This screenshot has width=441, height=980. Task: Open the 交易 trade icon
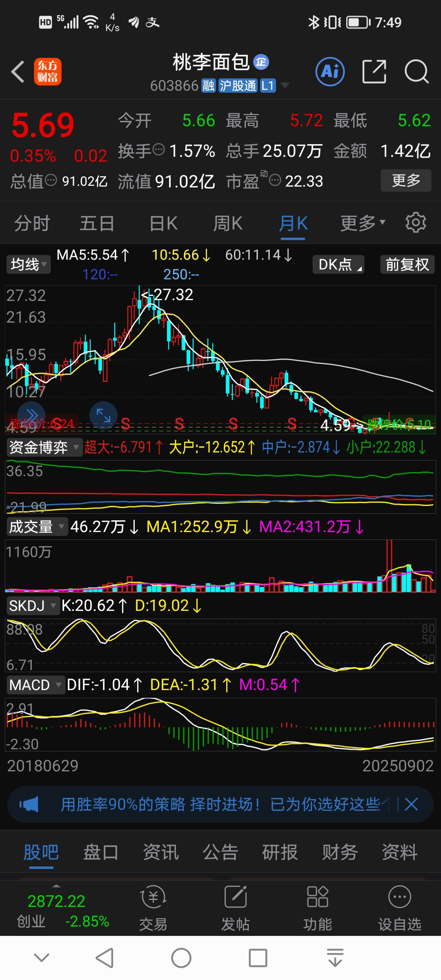(x=153, y=908)
